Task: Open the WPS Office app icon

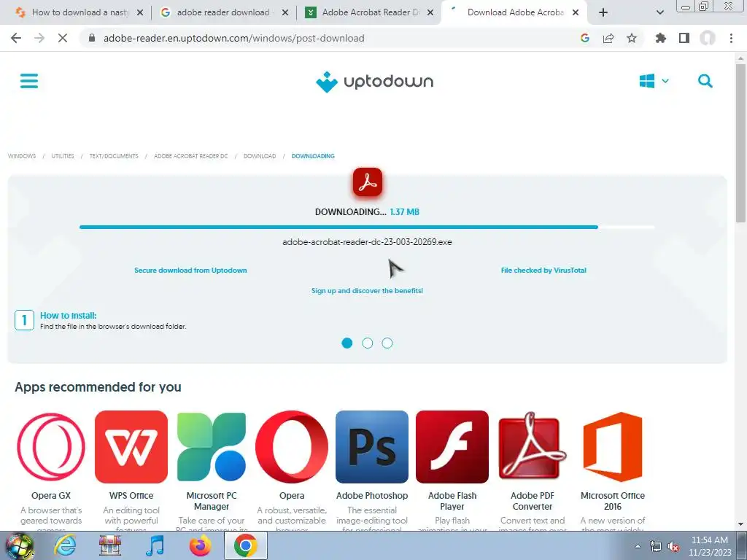Action: (x=131, y=447)
